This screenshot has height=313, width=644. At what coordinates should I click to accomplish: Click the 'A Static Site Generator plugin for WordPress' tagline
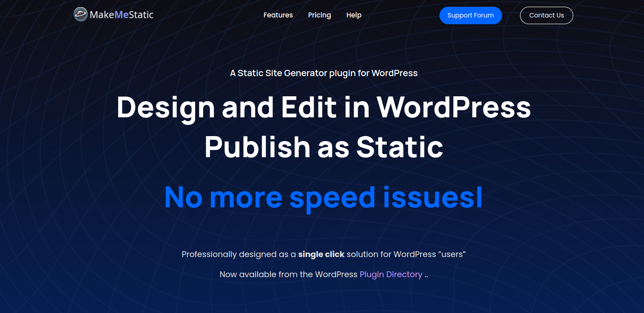[324, 73]
